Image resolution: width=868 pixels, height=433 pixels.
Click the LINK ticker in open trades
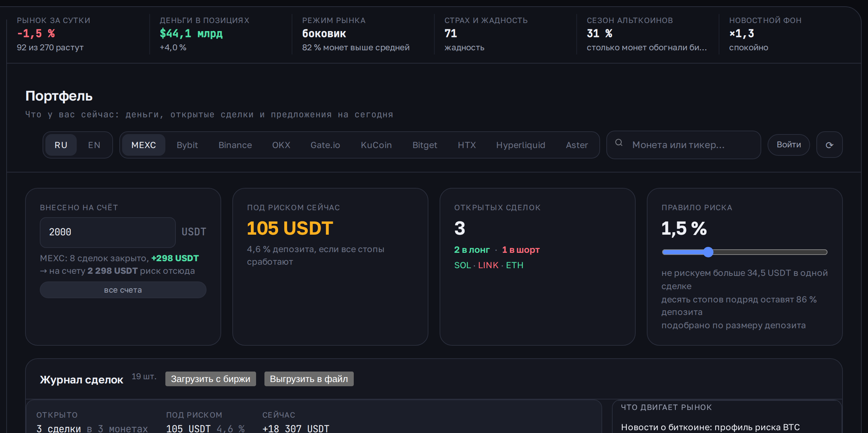[x=488, y=265]
